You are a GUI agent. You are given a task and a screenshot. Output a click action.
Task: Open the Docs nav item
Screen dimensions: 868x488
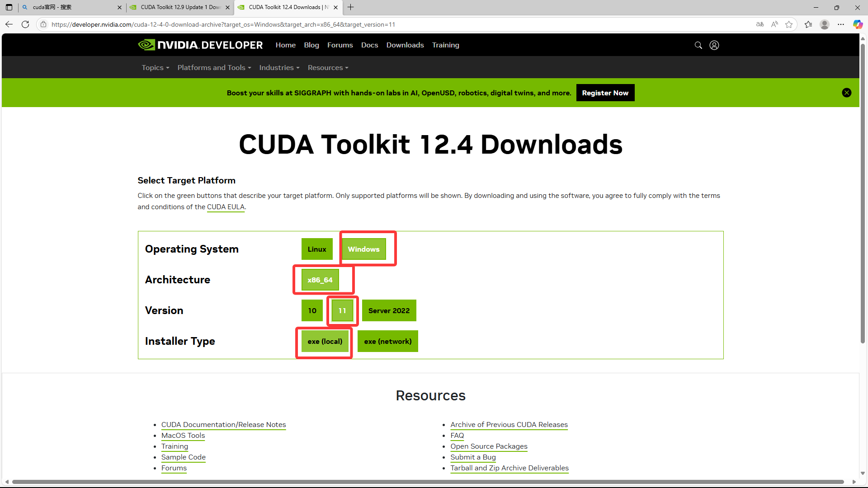[369, 45]
